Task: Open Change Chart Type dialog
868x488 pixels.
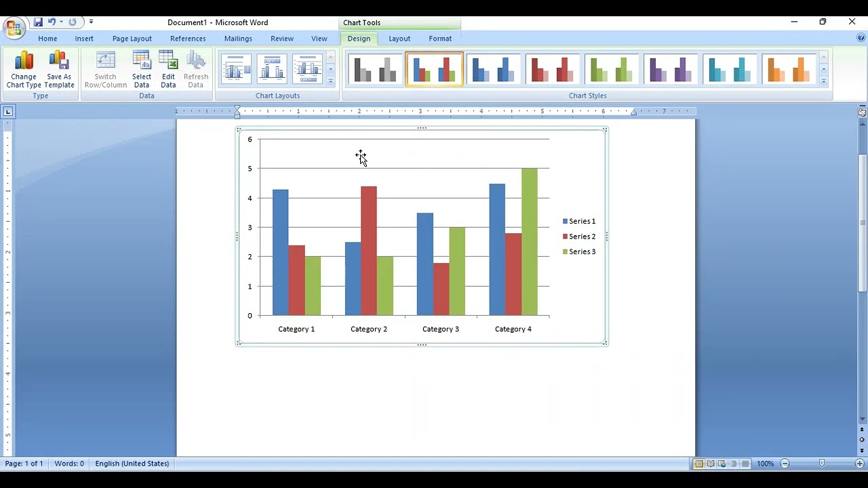Action: tap(24, 69)
